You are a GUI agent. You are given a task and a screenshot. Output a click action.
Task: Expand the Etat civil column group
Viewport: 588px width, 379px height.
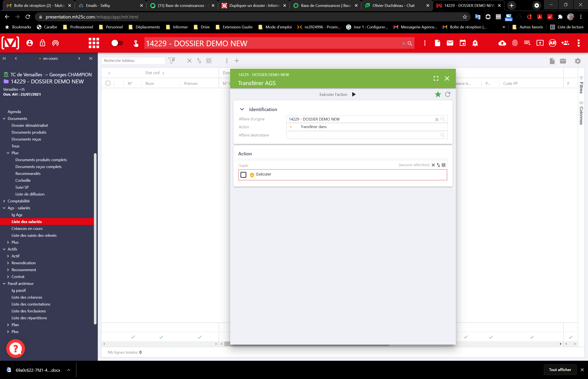click(163, 73)
